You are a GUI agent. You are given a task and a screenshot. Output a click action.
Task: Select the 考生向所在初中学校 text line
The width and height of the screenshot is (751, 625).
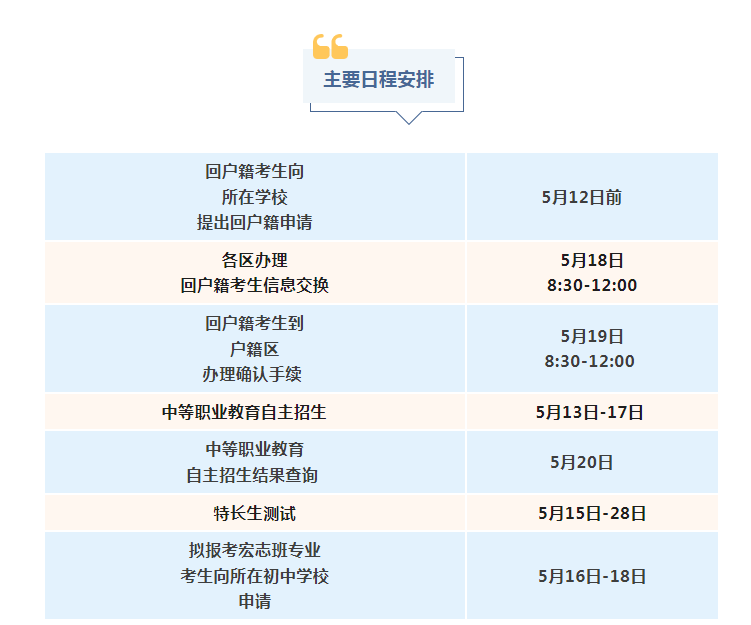click(254, 576)
